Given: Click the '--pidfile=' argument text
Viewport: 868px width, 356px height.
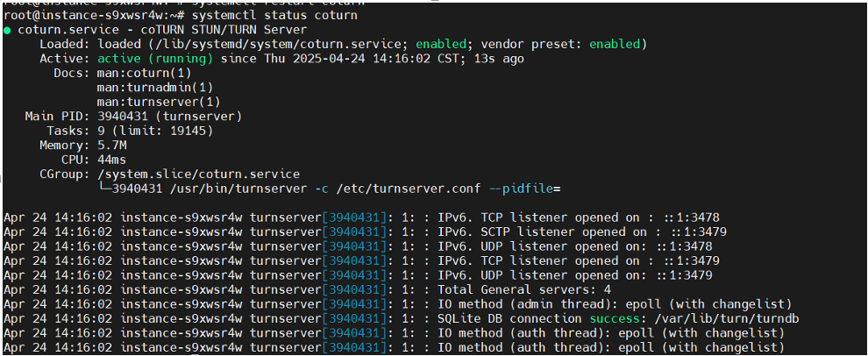Looking at the screenshot, I should tap(525, 189).
